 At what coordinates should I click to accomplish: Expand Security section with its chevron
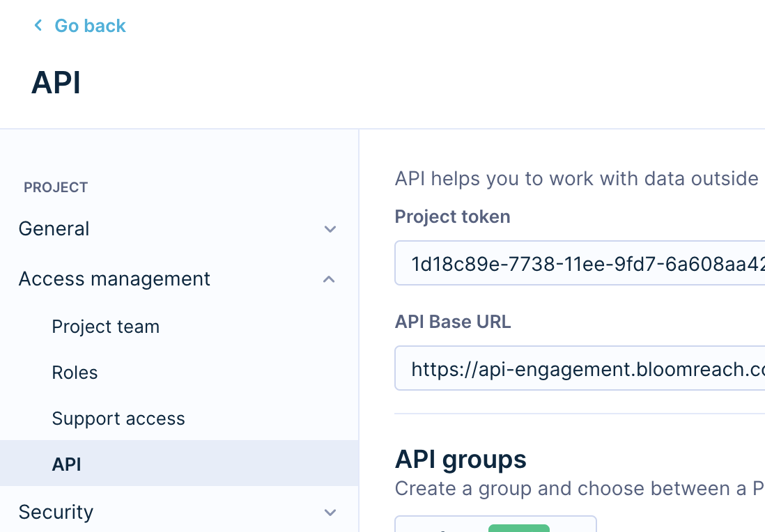point(330,513)
